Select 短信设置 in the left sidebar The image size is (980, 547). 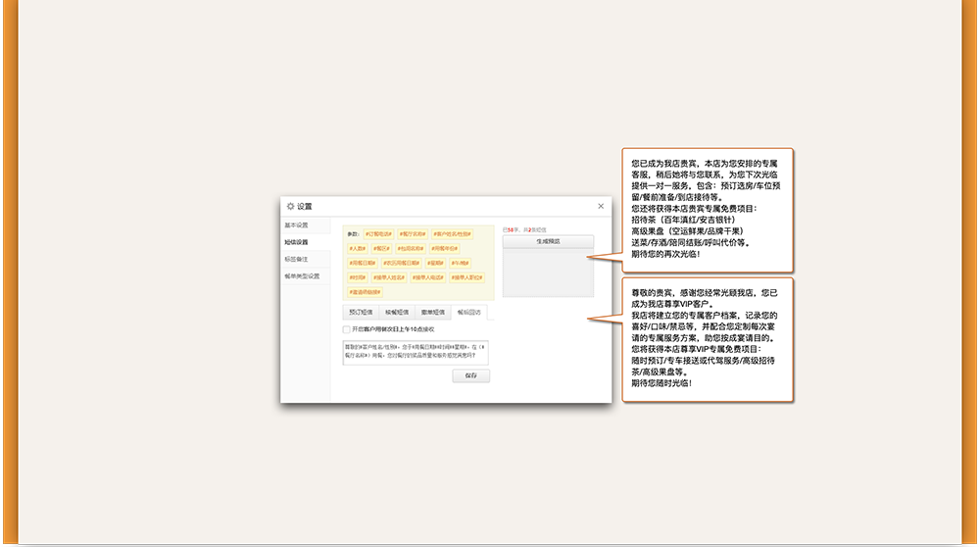click(296, 242)
